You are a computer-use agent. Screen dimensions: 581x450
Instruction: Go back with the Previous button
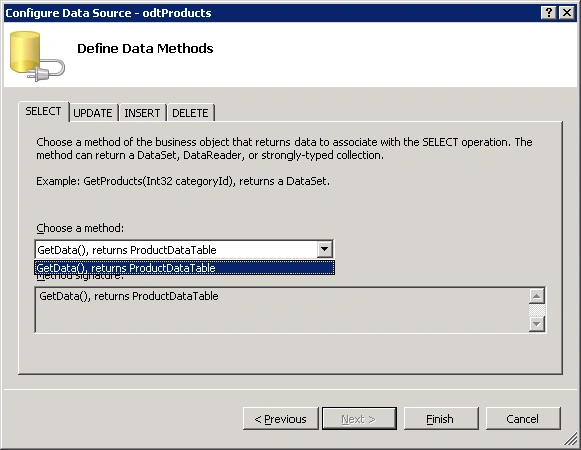pos(280,419)
